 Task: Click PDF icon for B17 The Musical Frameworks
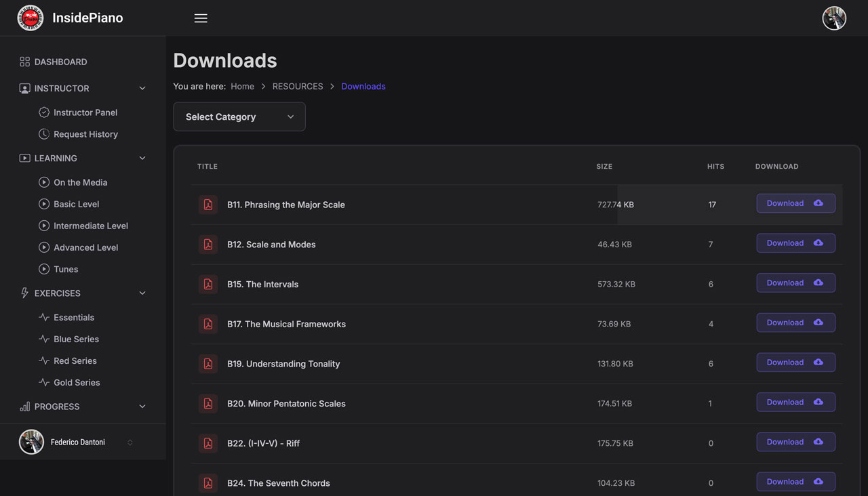coord(208,324)
